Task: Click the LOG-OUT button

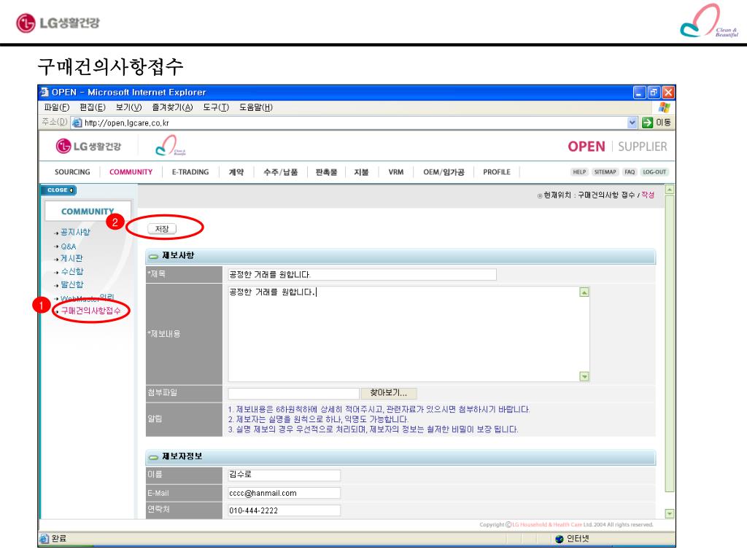Action: (x=654, y=172)
